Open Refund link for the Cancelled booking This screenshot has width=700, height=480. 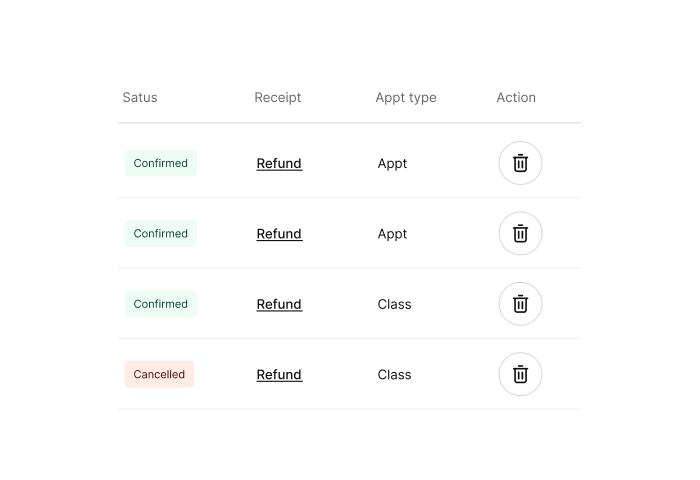pos(279,375)
